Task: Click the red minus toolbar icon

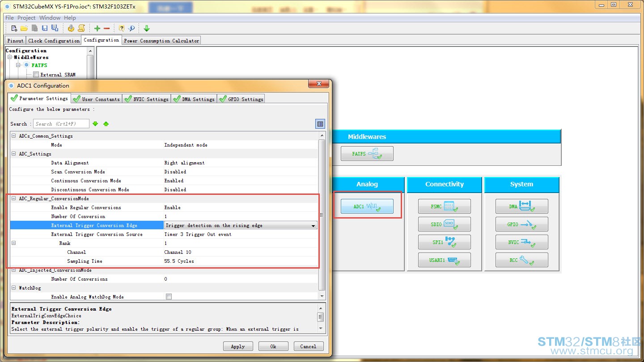Action: tap(106, 28)
